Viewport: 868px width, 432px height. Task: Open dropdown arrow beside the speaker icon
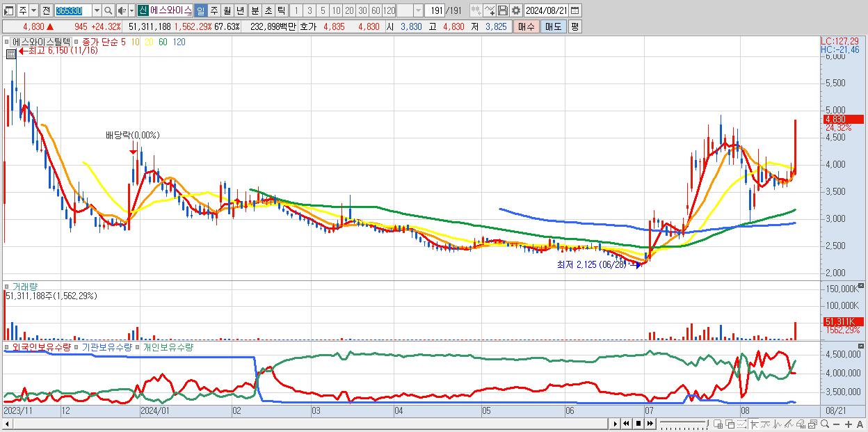(x=131, y=10)
